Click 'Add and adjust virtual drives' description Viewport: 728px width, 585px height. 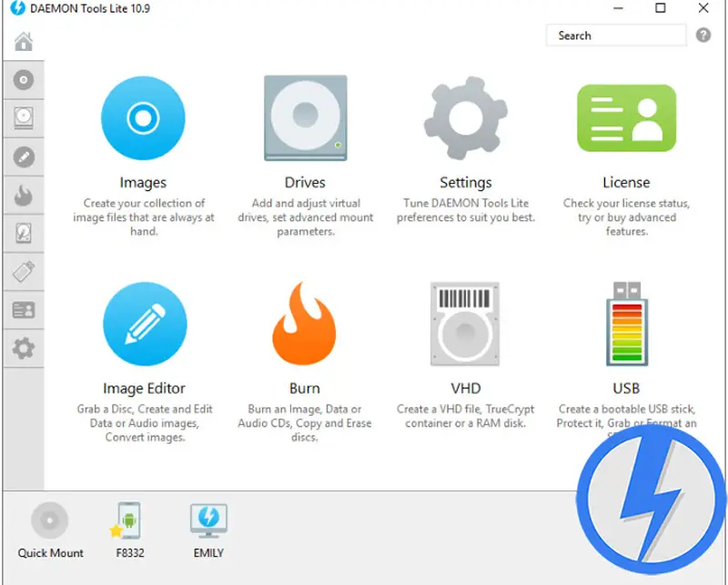click(x=305, y=217)
